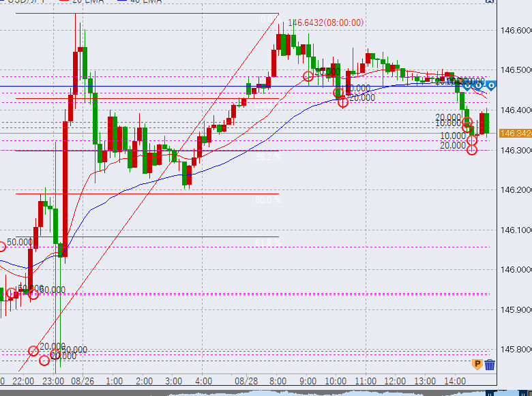Toggle the USD/JPY legend entry

pyautogui.click(x=24, y=1)
